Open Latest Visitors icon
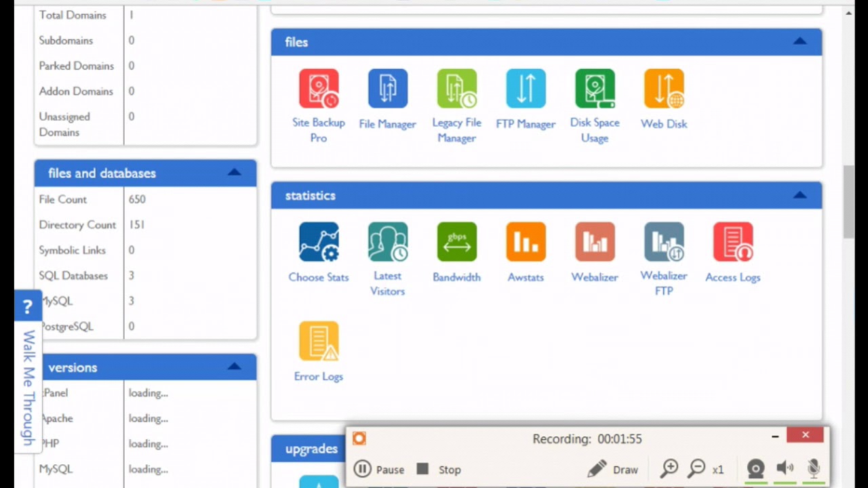This screenshot has width=868, height=488. tap(388, 242)
